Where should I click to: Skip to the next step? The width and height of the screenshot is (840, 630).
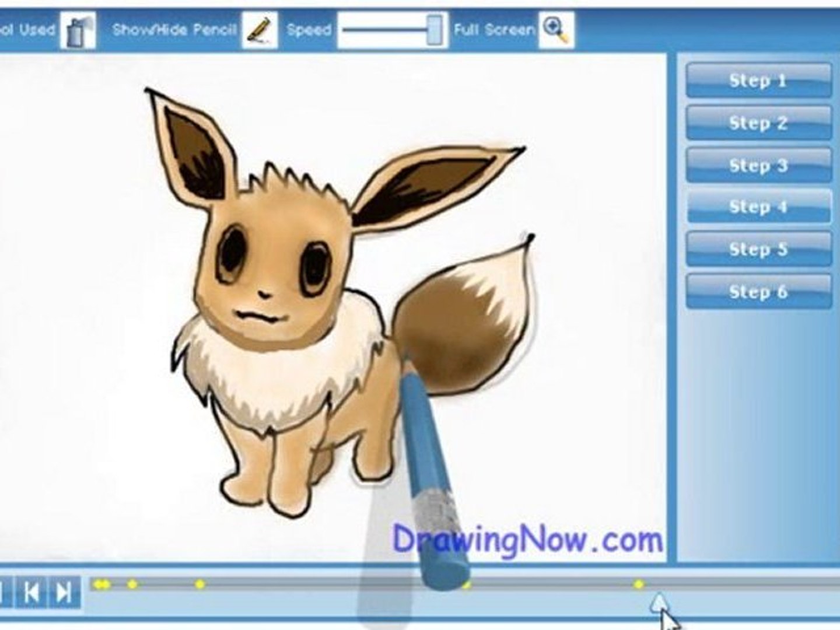pos(64,592)
